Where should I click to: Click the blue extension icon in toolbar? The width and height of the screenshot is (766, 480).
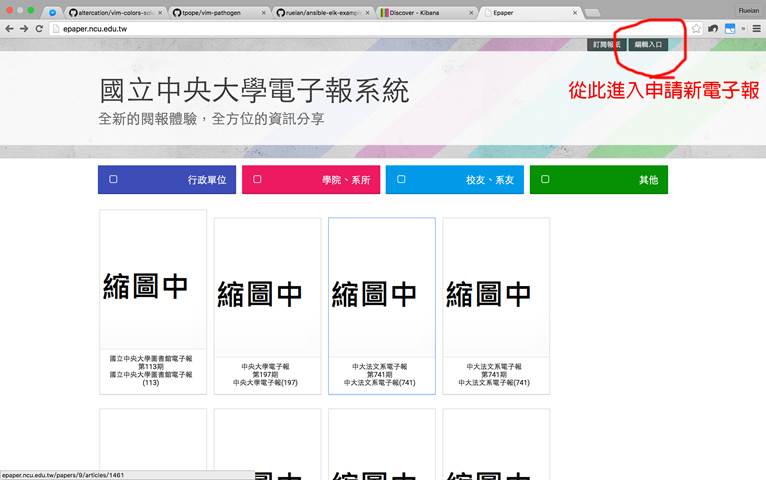click(729, 29)
